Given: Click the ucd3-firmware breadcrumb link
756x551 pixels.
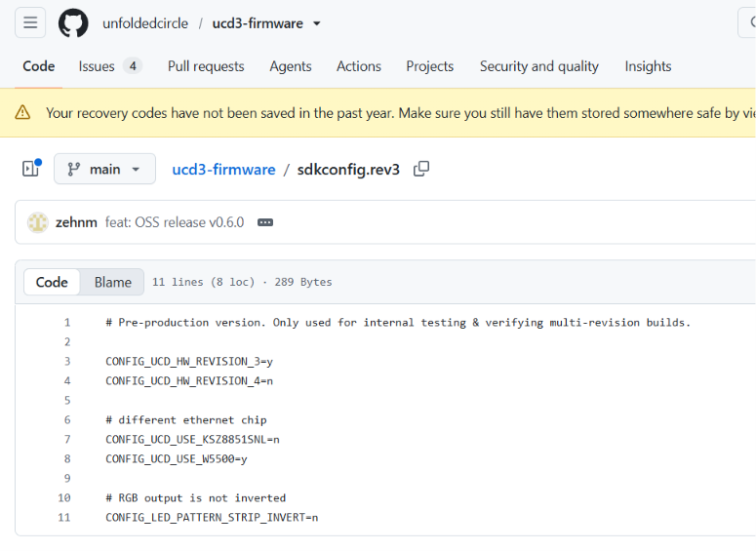Looking at the screenshot, I should point(223,170).
